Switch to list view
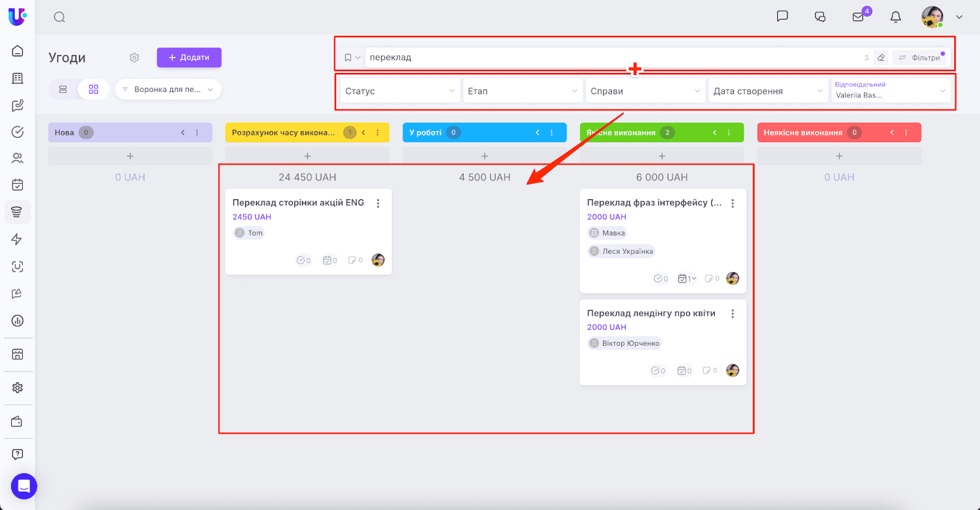Image resolution: width=980 pixels, height=510 pixels. point(63,89)
